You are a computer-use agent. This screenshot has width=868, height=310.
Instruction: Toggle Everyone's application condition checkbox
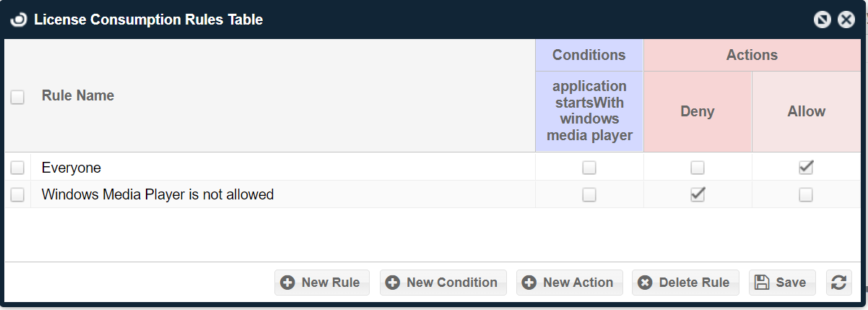click(x=589, y=168)
